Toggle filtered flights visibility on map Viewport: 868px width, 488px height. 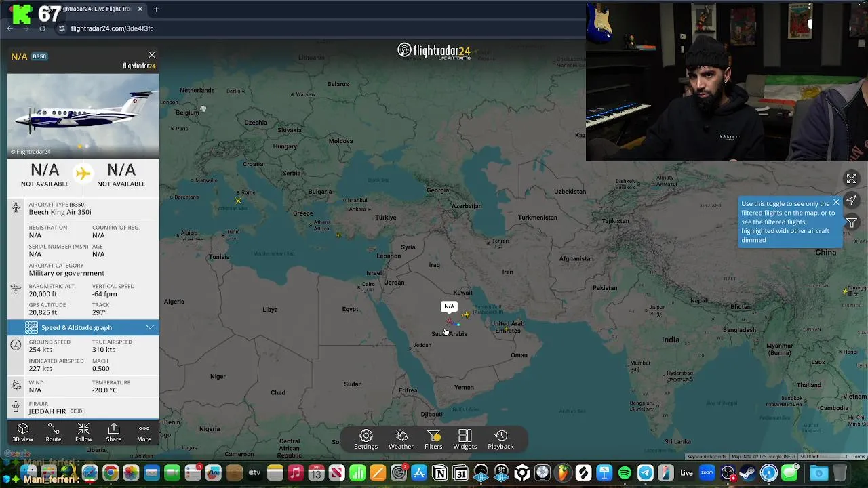(852, 223)
